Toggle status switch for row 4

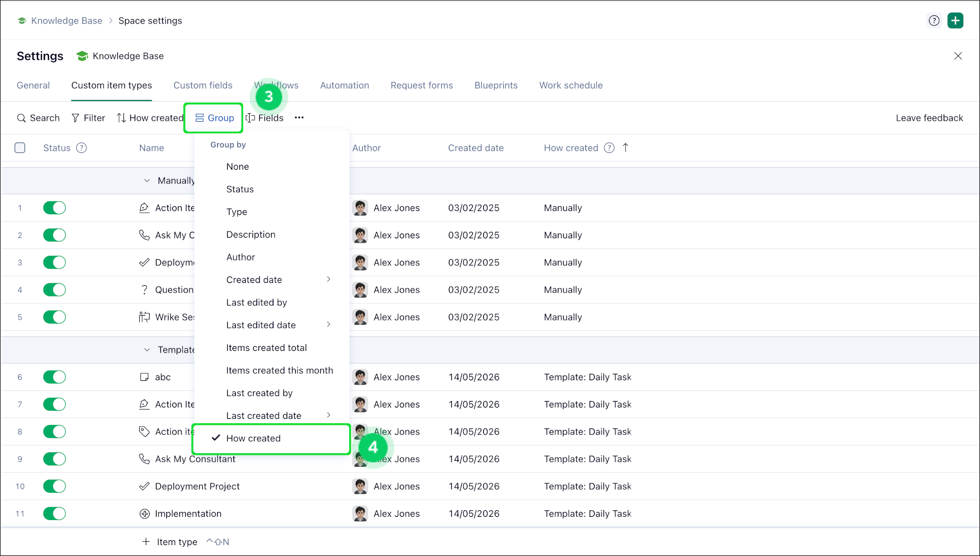pyautogui.click(x=54, y=289)
